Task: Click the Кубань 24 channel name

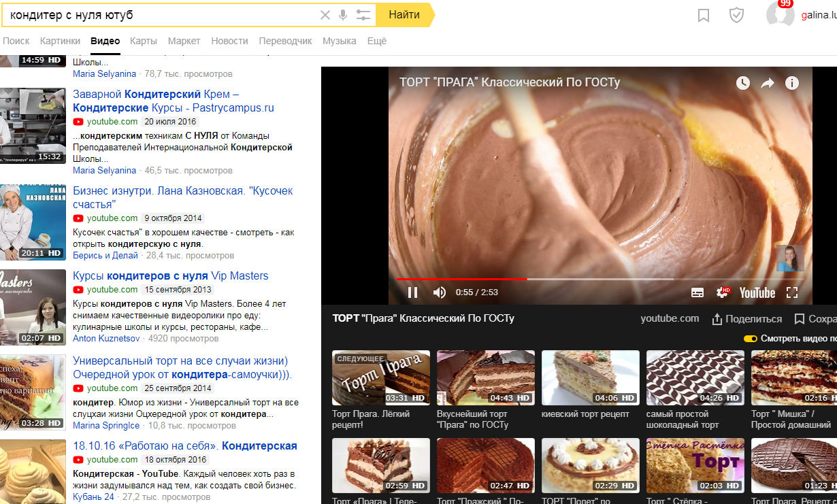Action: pos(93,497)
